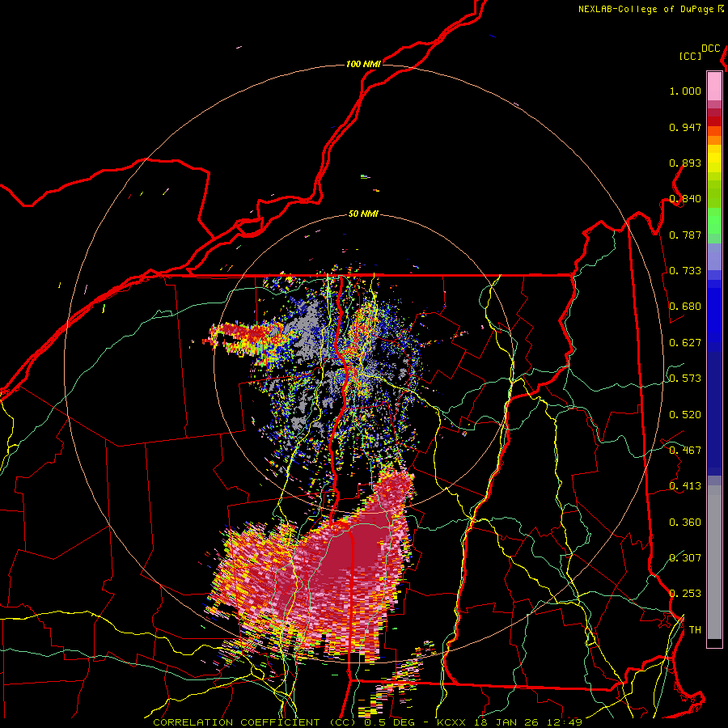The width and height of the screenshot is (728, 728).
Task: Pick the bright yellow segment of the color bar
Action: 714,159
